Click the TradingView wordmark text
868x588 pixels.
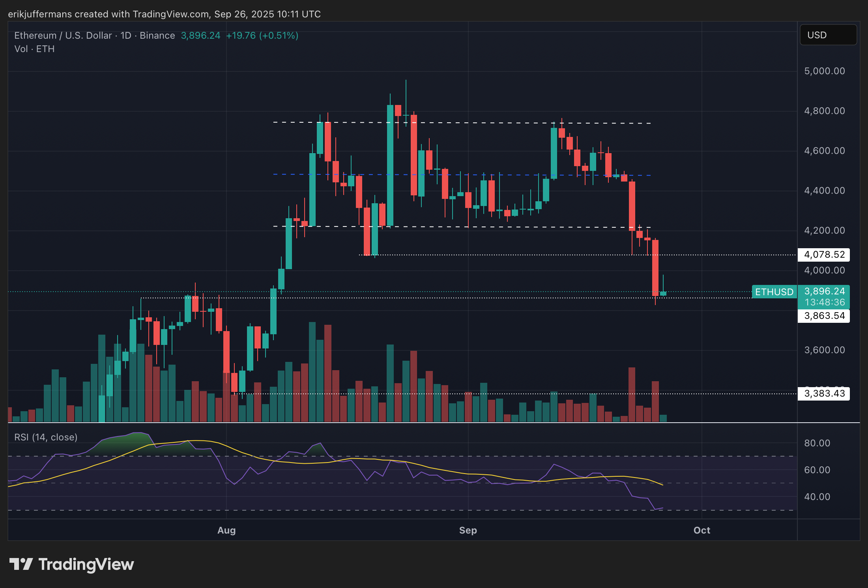86,564
